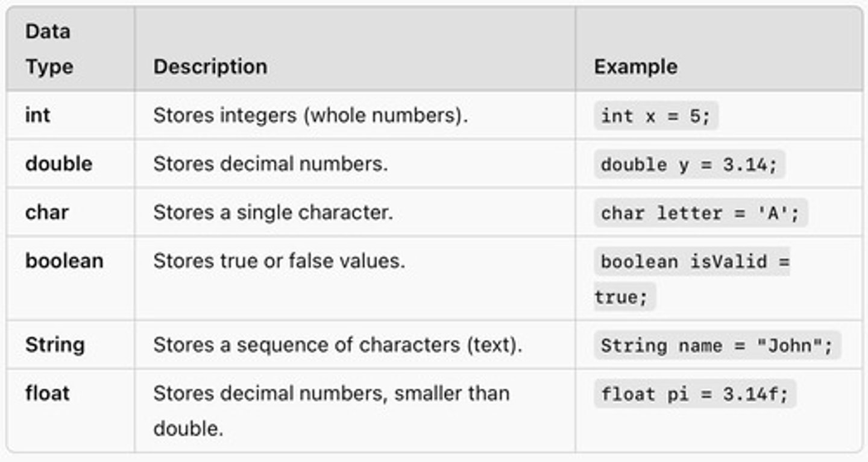Select the "boolean" data type cell

[x=64, y=261]
